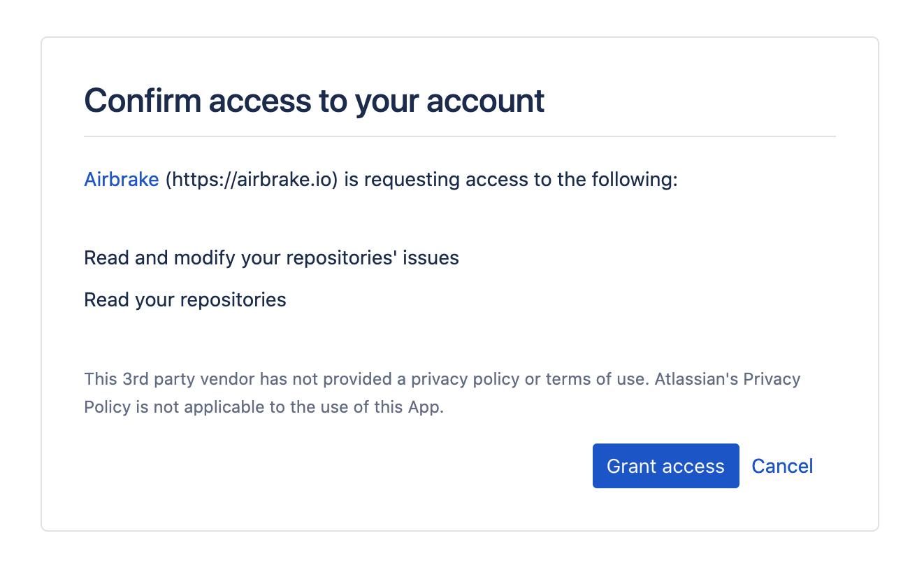This screenshot has width=924, height=575.
Task: Click the text 'is requesting access to the following'
Action: coord(510,180)
